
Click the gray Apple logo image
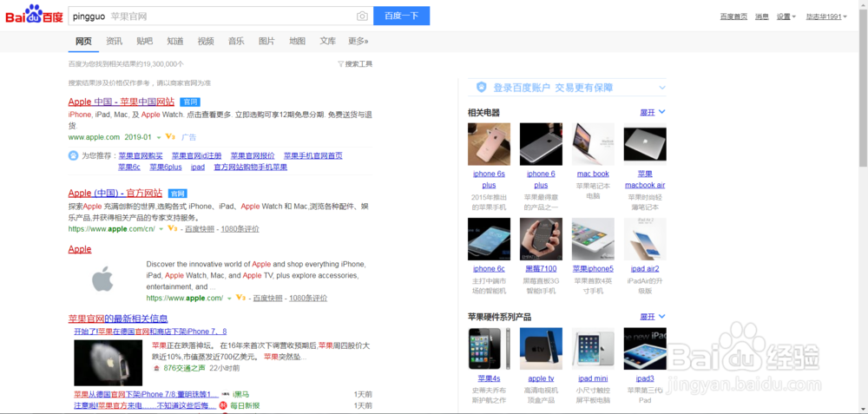click(102, 279)
